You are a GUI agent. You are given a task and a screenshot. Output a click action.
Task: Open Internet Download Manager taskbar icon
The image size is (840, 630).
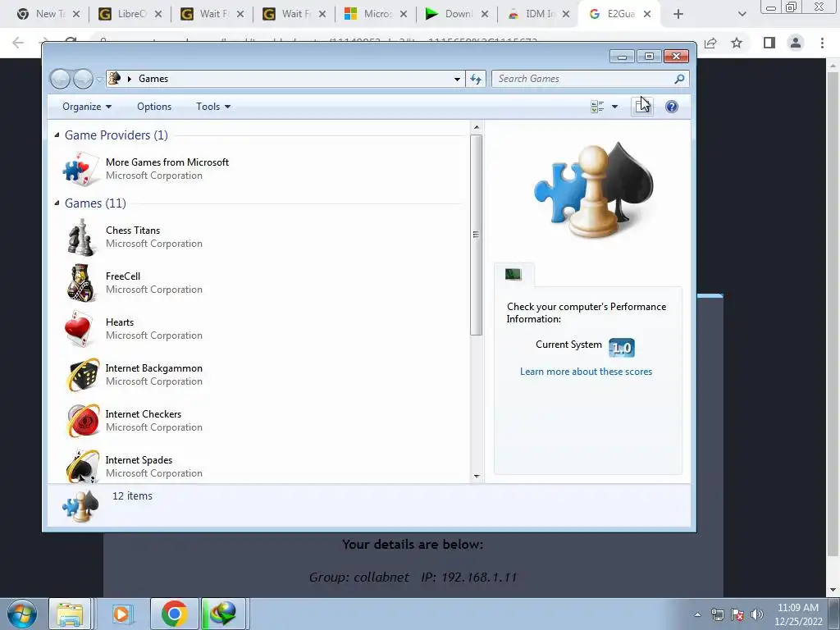(223, 614)
